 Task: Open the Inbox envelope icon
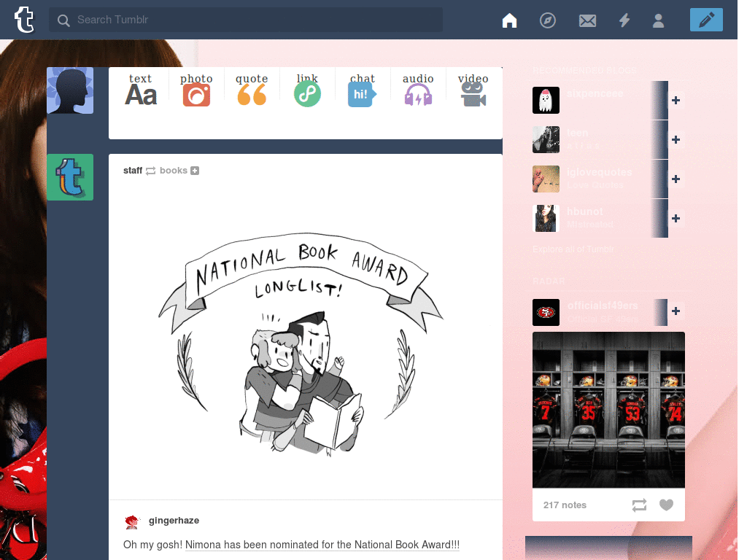pos(587,20)
